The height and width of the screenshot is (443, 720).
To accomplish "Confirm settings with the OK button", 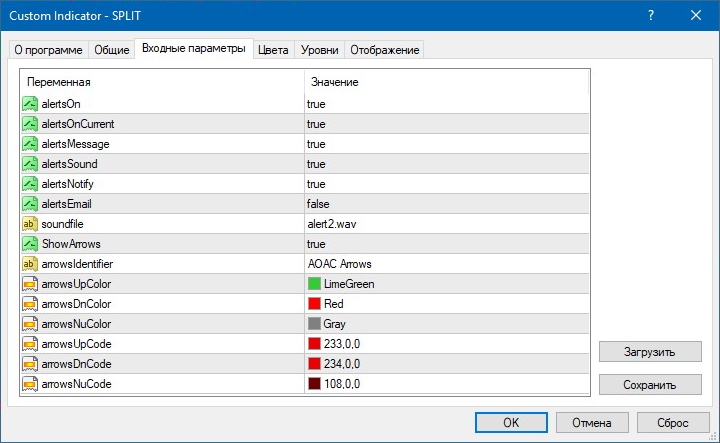I will click(x=510, y=422).
